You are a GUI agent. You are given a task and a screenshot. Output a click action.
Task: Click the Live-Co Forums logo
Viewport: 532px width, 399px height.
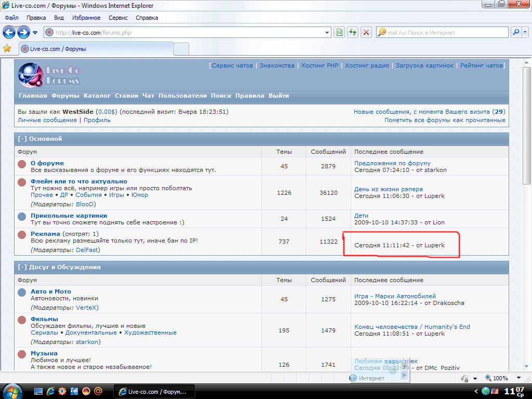pos(49,75)
